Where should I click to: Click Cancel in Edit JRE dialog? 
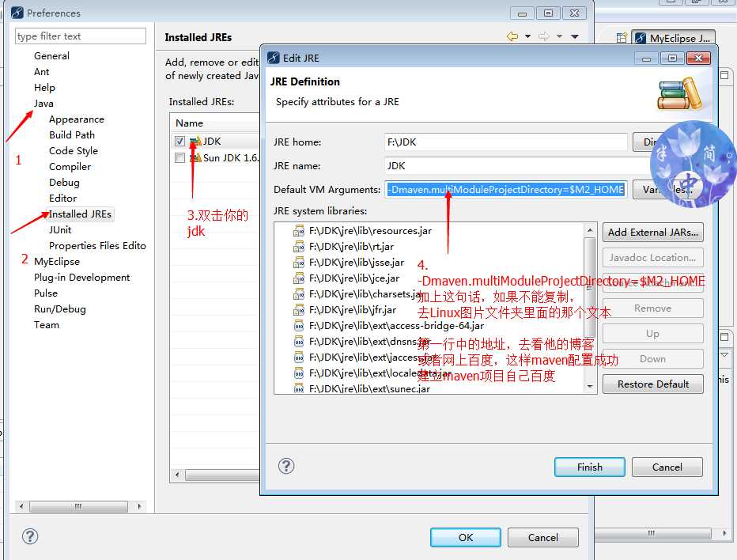(667, 467)
